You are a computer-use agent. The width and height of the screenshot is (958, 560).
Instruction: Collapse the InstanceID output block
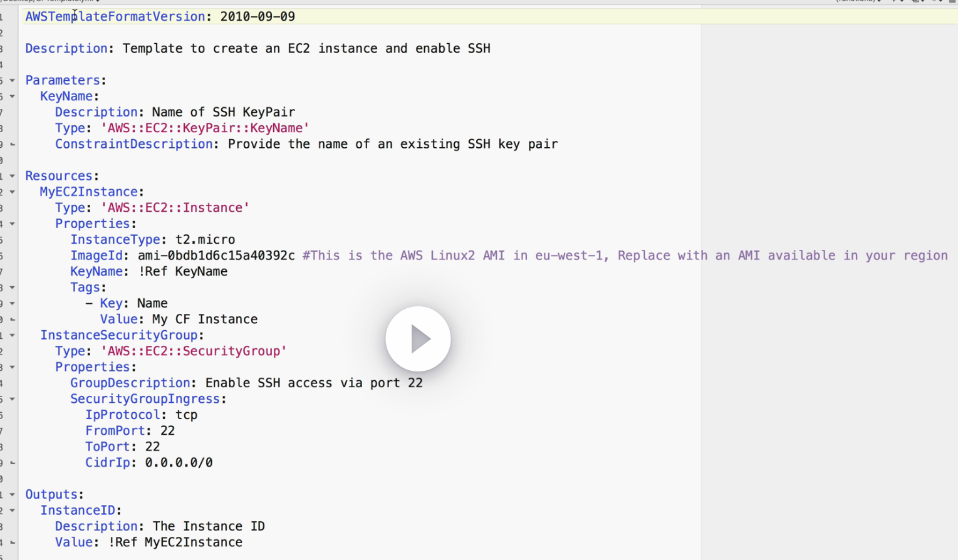12,511
